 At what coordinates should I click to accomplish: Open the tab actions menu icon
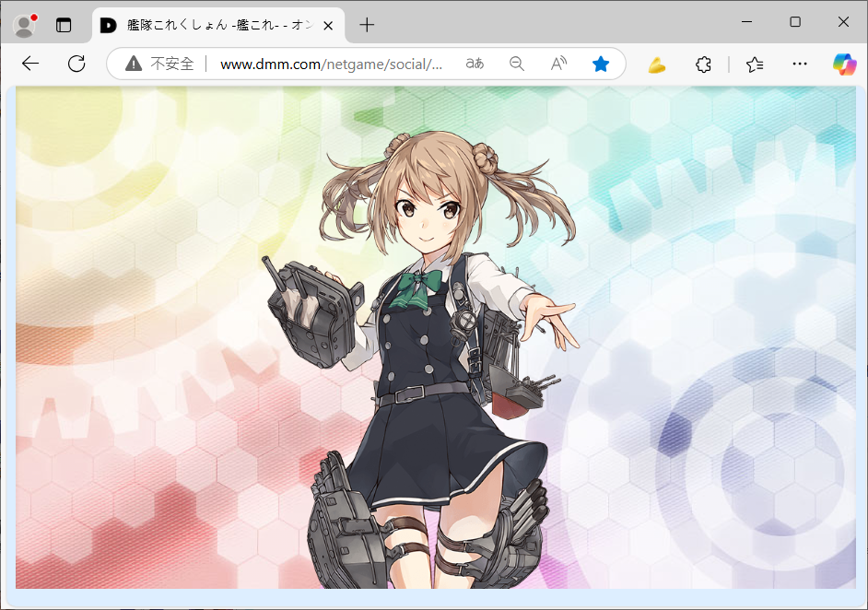pos(64,26)
